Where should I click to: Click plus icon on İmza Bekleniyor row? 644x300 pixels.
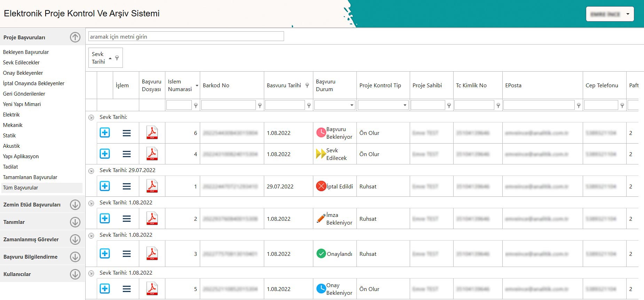point(105,218)
